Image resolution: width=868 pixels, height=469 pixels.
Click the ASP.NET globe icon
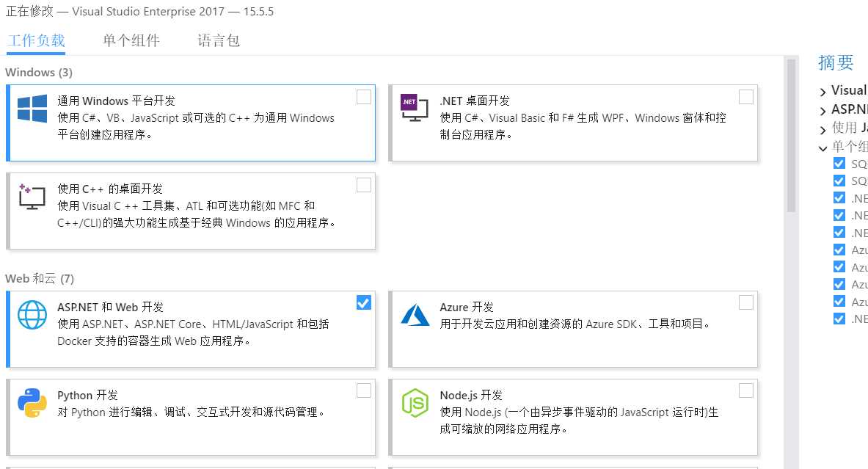pos(32,315)
